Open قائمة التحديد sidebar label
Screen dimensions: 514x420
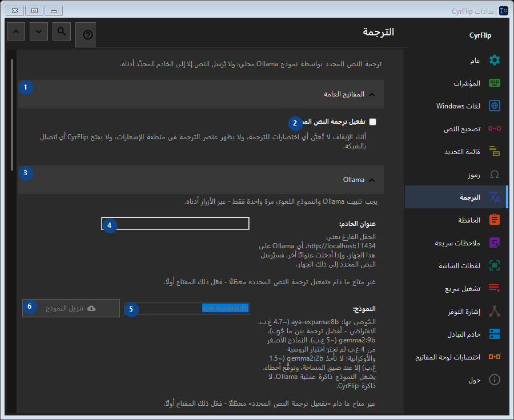pos(462,152)
